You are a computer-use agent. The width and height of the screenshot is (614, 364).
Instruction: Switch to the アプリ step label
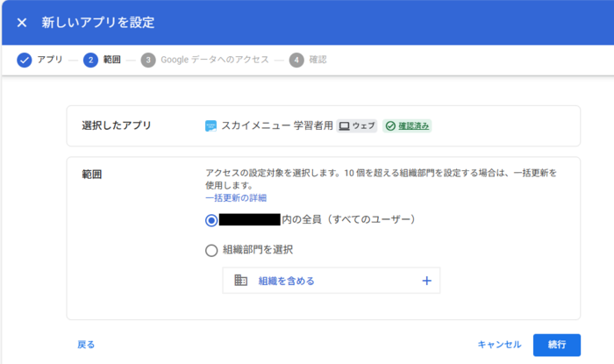[50, 60]
